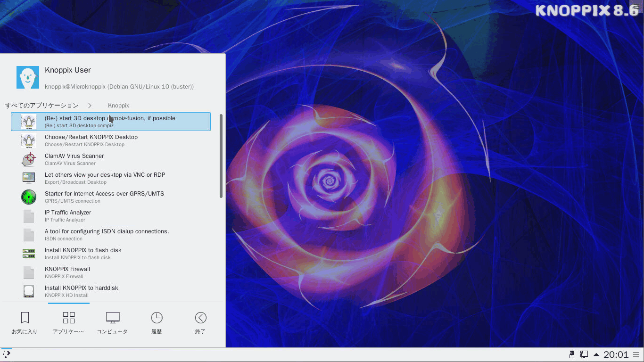
Task: Click the memory chip icon for flash disk install
Action: click(x=29, y=254)
